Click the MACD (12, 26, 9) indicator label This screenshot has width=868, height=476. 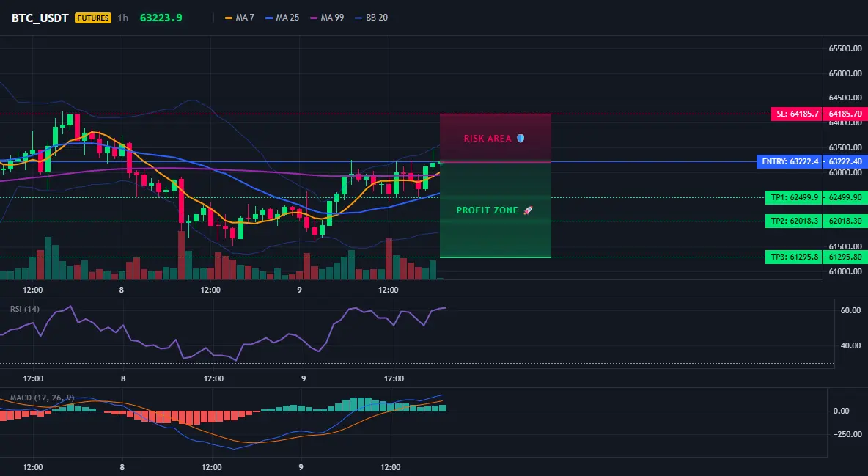tap(42, 398)
